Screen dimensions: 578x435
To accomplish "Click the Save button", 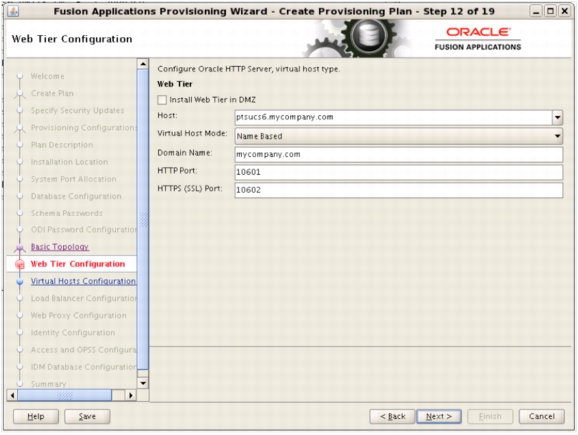I will (x=87, y=417).
